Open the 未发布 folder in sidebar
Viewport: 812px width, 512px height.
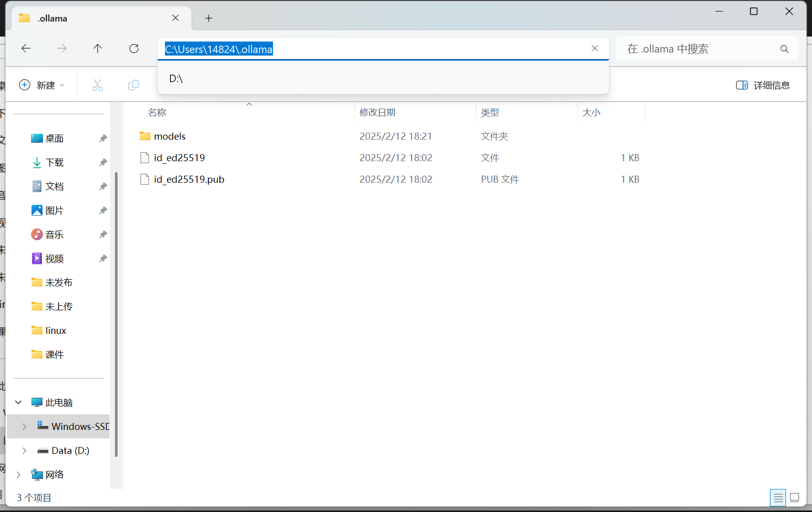coord(59,283)
